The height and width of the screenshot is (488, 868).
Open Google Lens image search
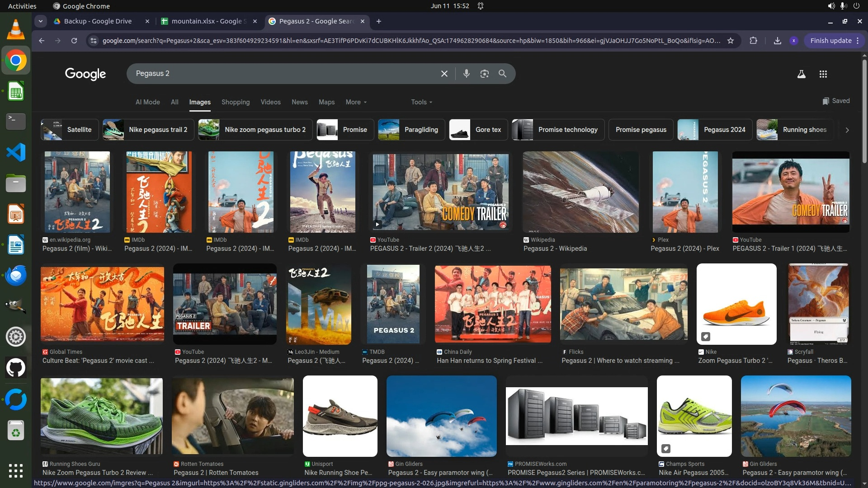pyautogui.click(x=484, y=74)
